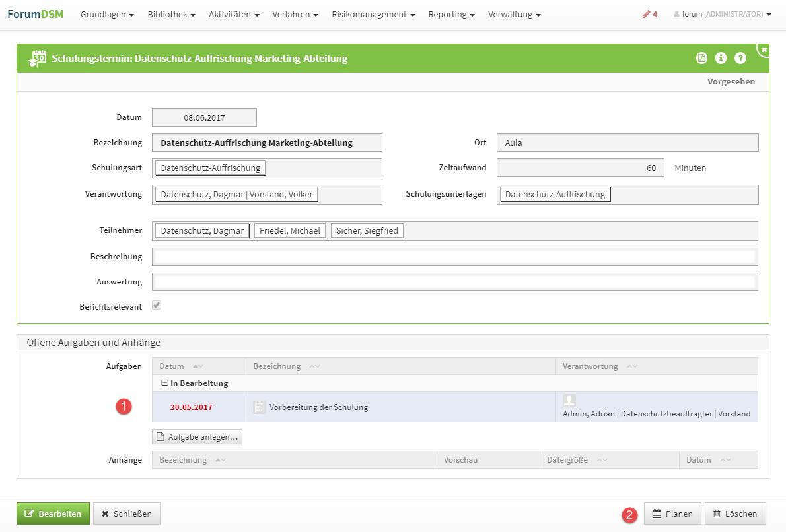
Task: Open the info icon in green header
Action: click(721, 58)
